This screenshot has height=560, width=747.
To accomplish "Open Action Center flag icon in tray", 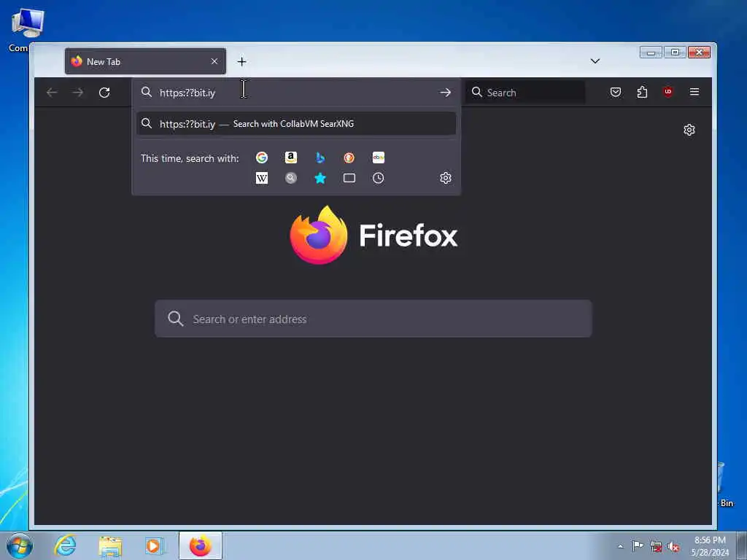I will (x=638, y=545).
